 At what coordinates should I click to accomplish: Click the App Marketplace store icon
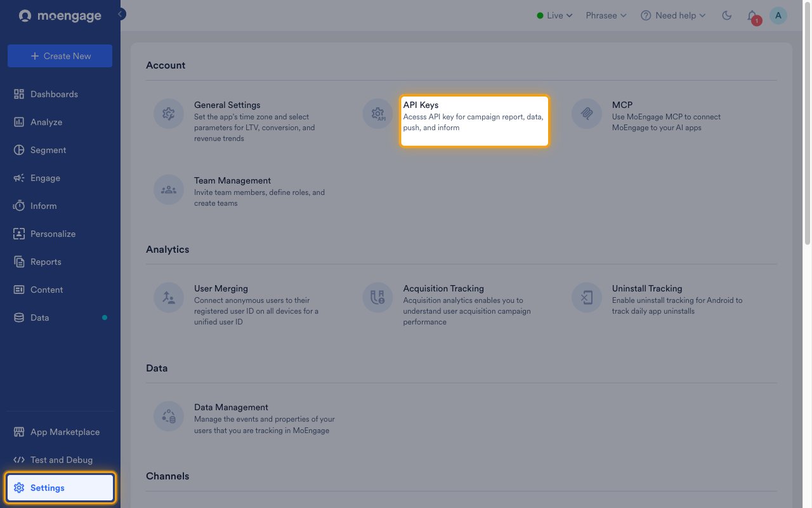(19, 432)
